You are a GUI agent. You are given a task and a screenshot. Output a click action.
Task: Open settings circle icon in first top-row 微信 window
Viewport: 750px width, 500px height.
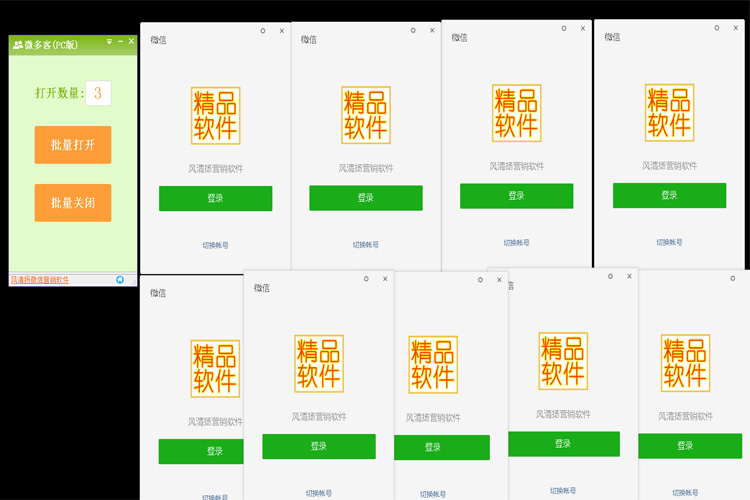(263, 31)
